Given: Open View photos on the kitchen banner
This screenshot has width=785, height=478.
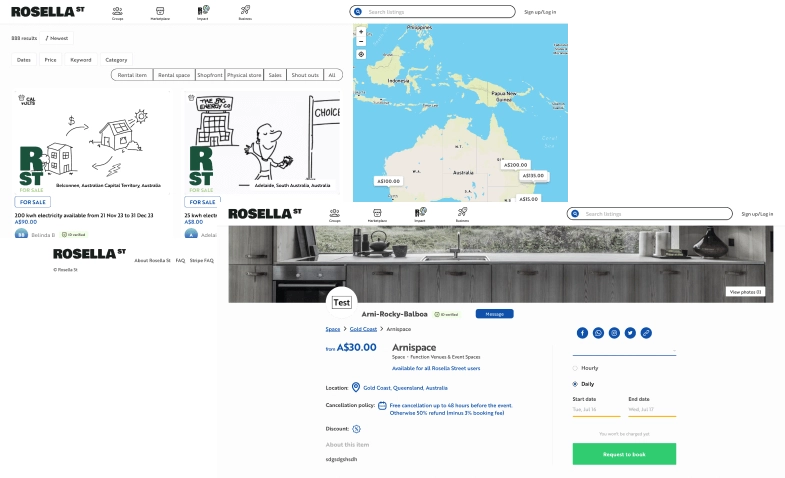Looking at the screenshot, I should (745, 292).
